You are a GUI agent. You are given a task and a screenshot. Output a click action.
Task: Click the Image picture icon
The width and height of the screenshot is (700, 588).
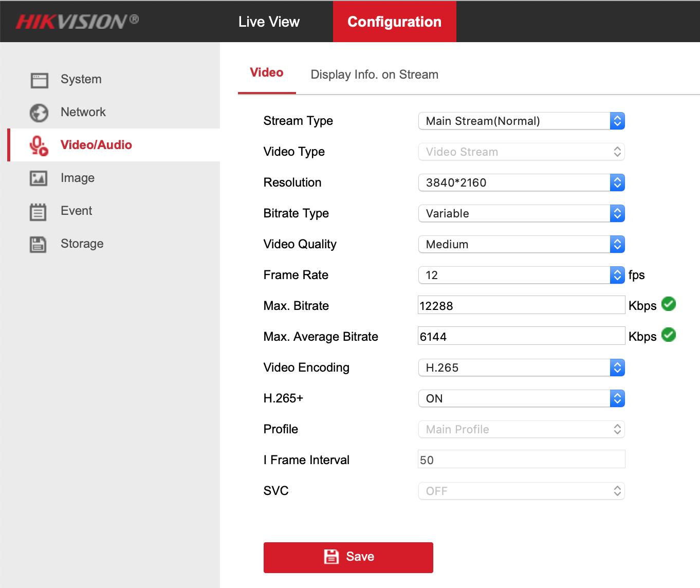coord(39,178)
